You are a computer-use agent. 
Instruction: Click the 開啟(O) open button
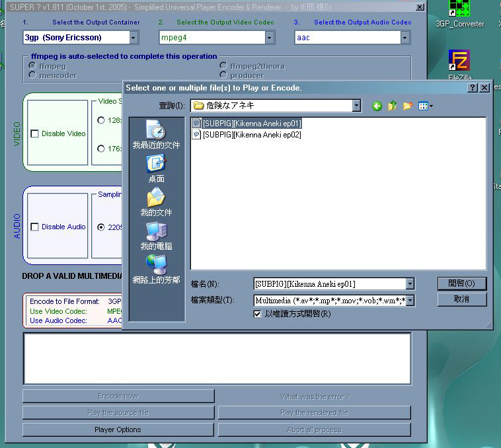click(x=462, y=283)
